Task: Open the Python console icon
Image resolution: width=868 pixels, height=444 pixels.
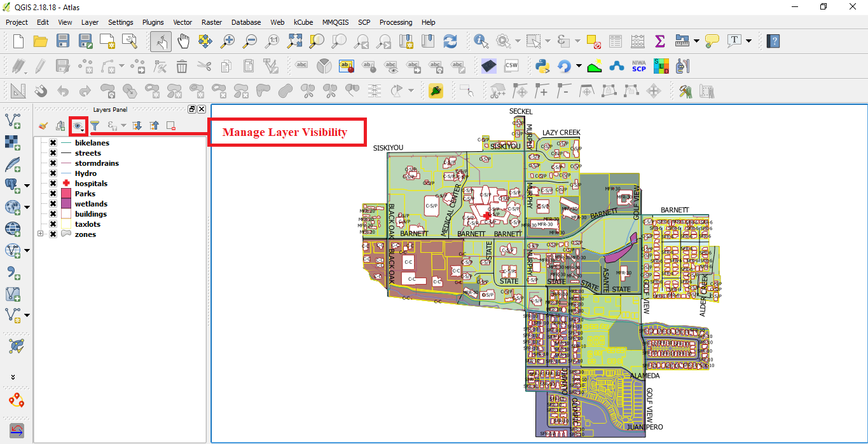Action: [x=542, y=65]
